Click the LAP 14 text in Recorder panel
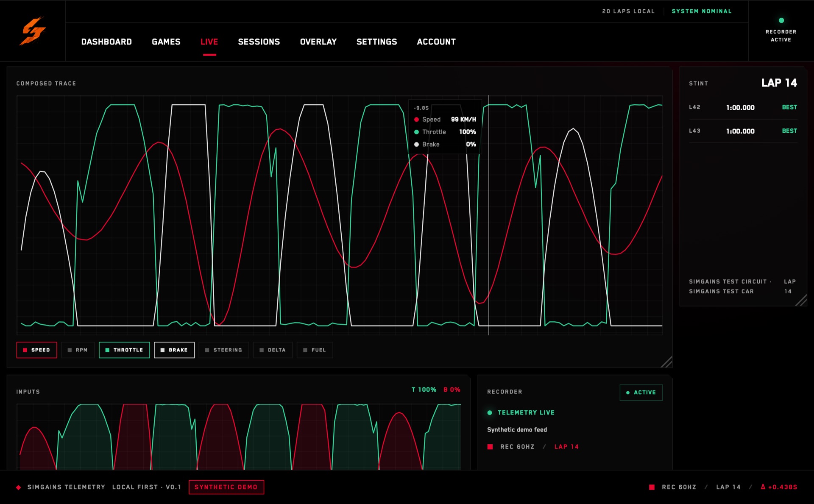Viewport: 814px width, 504px height. [x=566, y=447]
